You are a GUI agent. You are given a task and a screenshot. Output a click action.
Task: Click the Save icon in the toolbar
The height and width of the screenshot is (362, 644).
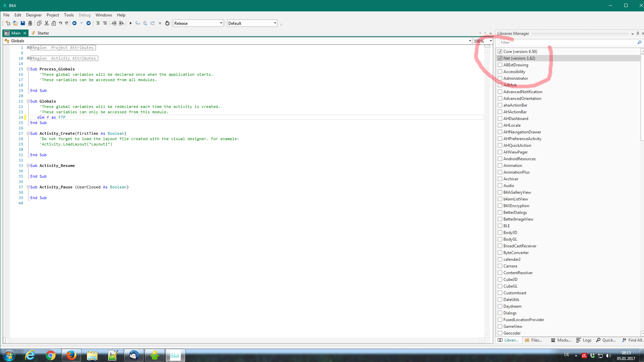coord(22,23)
